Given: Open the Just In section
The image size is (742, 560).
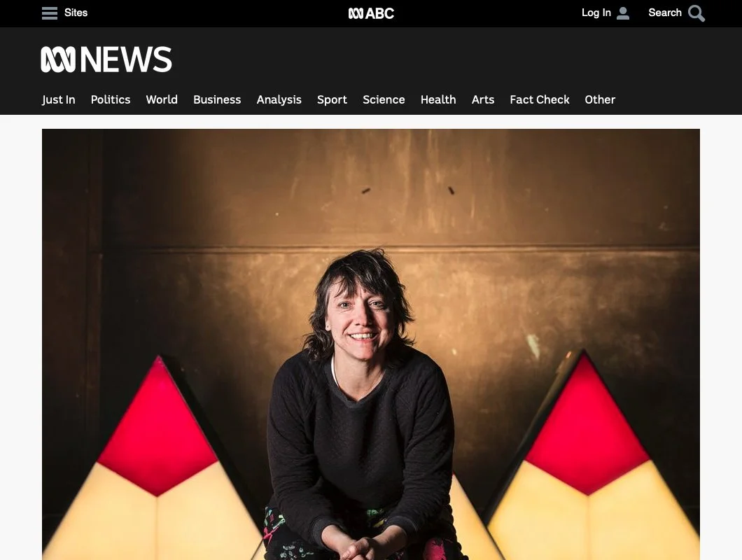Looking at the screenshot, I should click(x=59, y=99).
